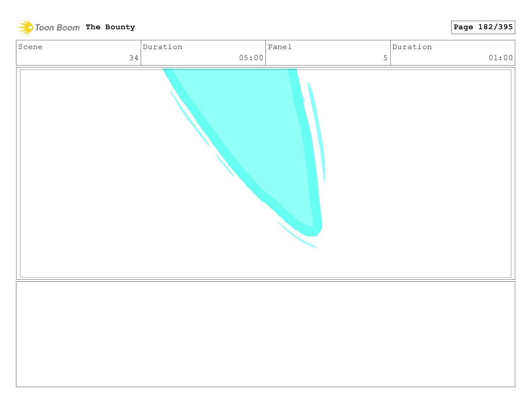Click the scene 'Duration' label

click(163, 47)
